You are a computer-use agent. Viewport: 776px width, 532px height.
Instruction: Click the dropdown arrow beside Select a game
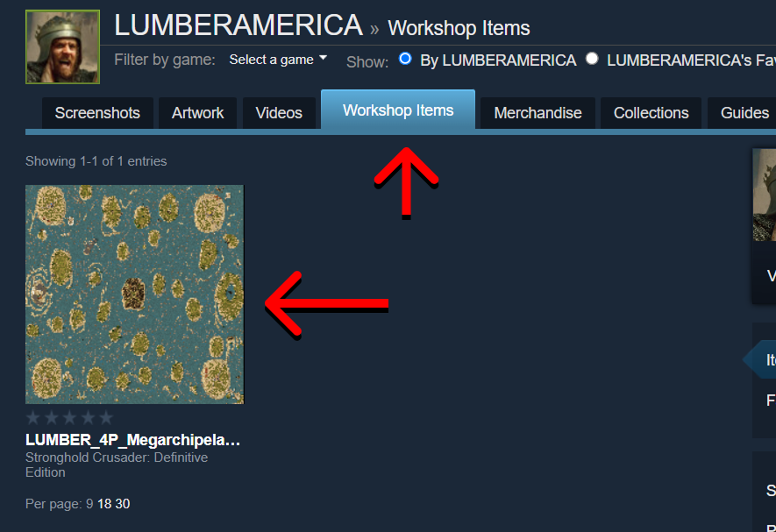[324, 58]
